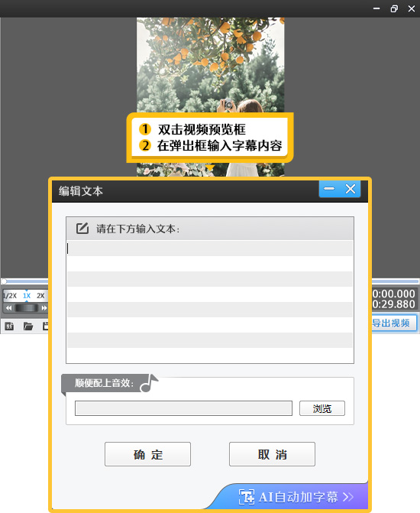The width and height of the screenshot is (420, 513).
Task: Open project with the folder icon
Action: click(x=28, y=326)
